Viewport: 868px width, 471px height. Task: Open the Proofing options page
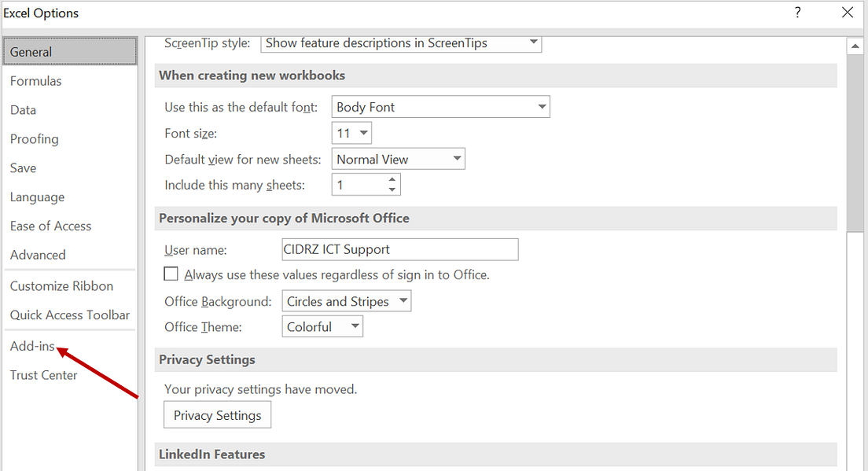(x=34, y=138)
